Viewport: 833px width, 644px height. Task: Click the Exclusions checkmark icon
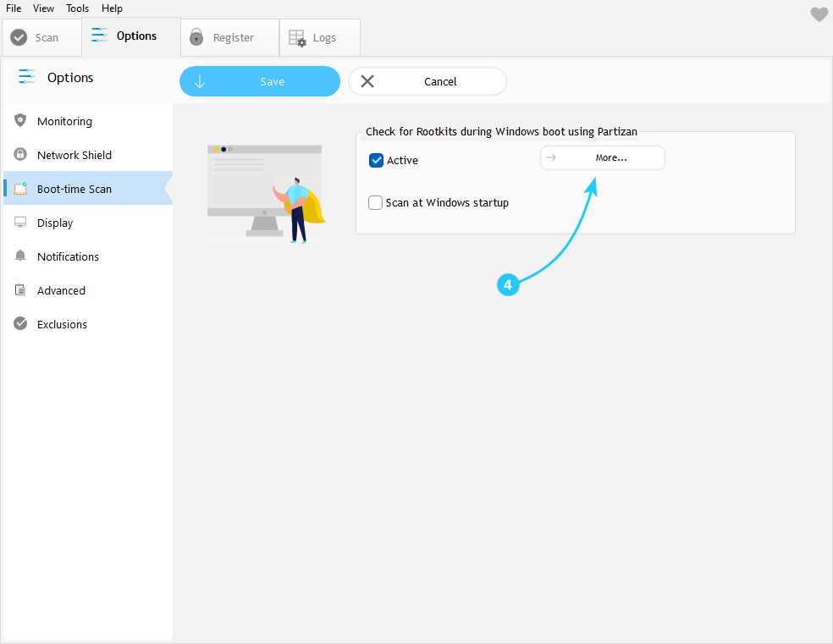click(21, 323)
